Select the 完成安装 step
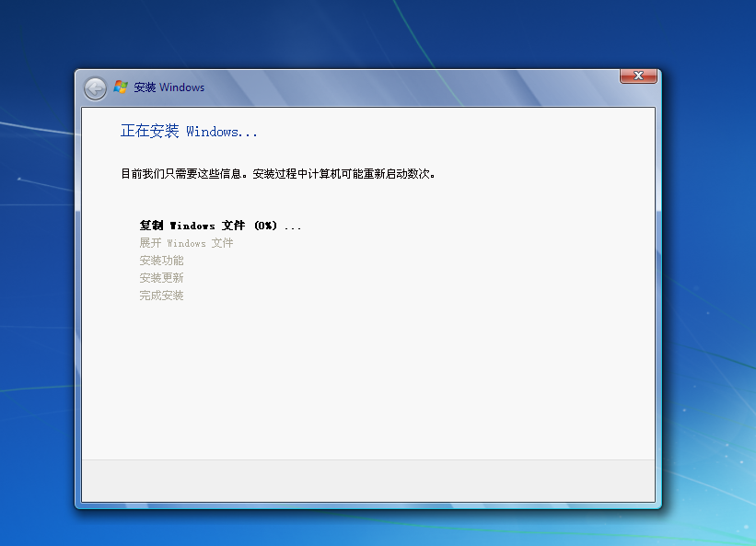The image size is (756, 546). 161,296
